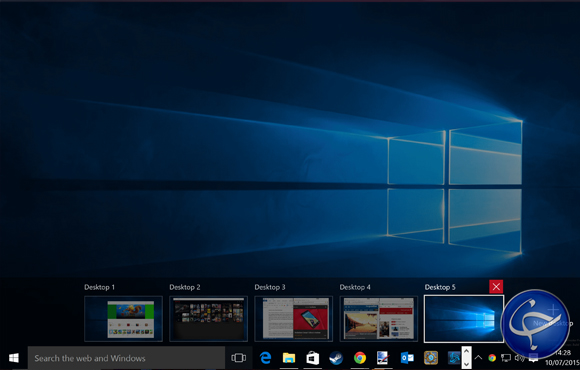580x370 pixels.
Task: Click the Desktop 4 label
Action: pyautogui.click(x=355, y=287)
